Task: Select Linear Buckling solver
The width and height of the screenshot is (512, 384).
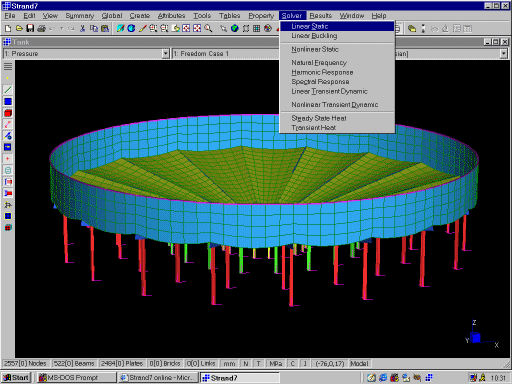Action: click(x=337, y=36)
